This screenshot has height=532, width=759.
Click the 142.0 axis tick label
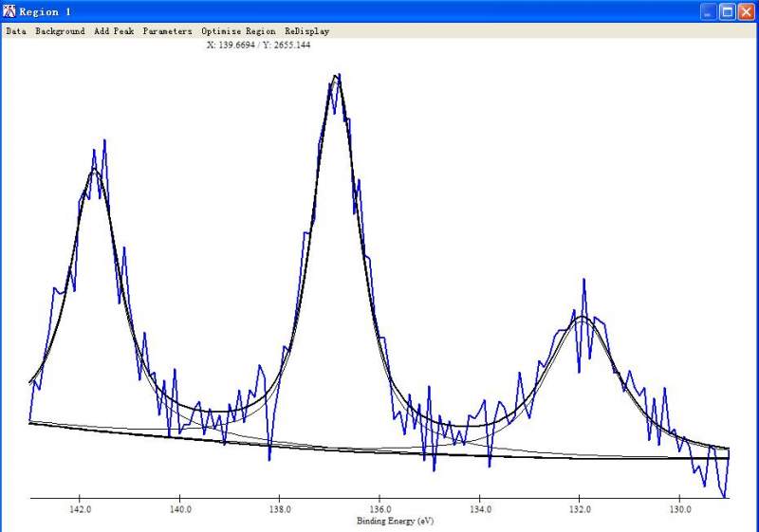click(x=80, y=509)
